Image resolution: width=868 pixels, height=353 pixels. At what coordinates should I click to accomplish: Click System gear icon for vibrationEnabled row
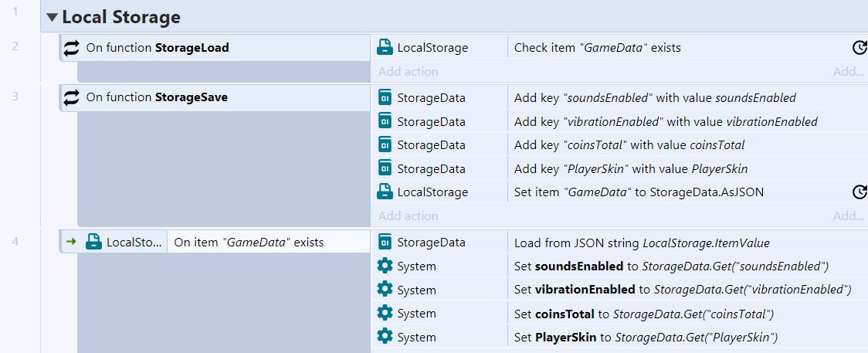(x=385, y=290)
